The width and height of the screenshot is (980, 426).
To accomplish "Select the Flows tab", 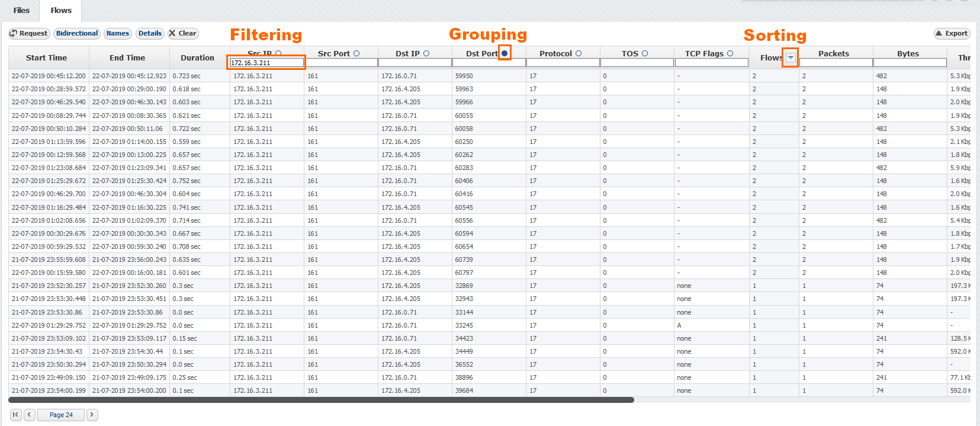I will coord(61,10).
